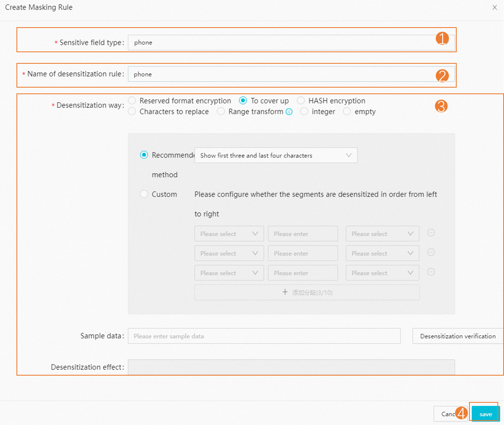The height and width of the screenshot is (432, 504).
Task: Open the last segment's rightmost Please select dropdown
Action: tap(382, 273)
